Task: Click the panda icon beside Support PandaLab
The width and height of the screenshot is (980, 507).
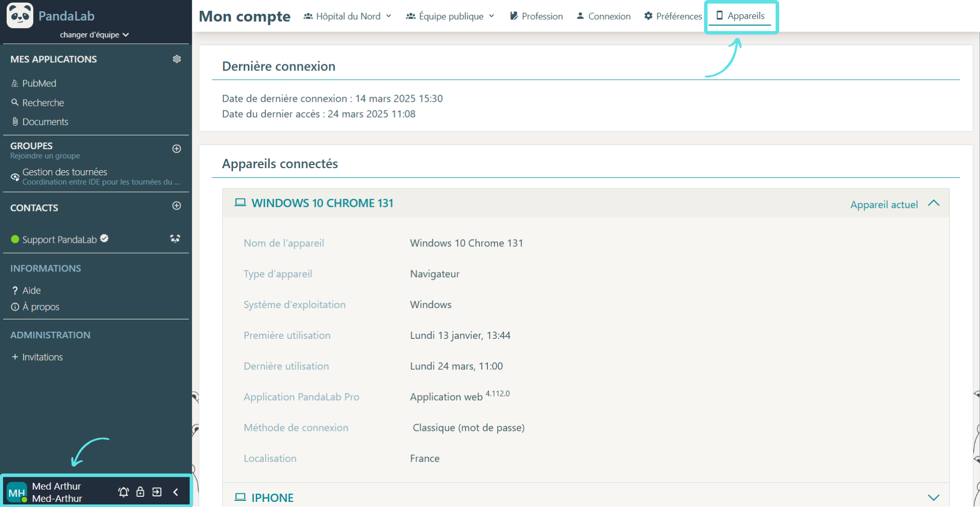Action: pyautogui.click(x=175, y=239)
